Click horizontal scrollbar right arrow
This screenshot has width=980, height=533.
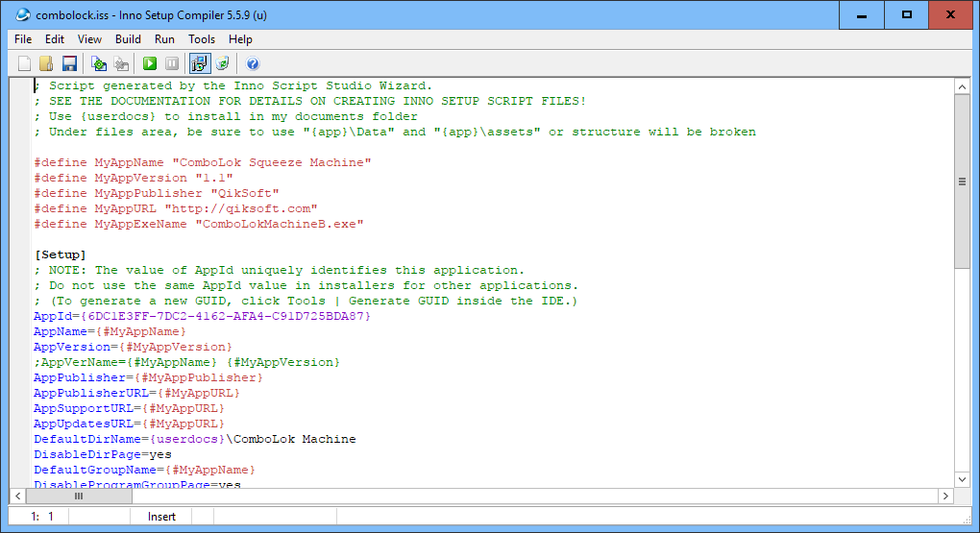pyautogui.click(x=945, y=496)
